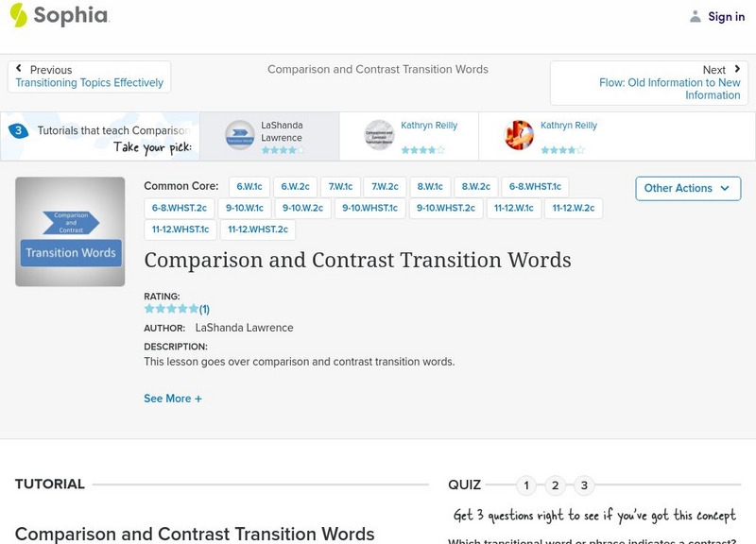The image size is (756, 544).
Task: Select Common Core tag 11-12.WHST.1c
Action: pos(180,229)
